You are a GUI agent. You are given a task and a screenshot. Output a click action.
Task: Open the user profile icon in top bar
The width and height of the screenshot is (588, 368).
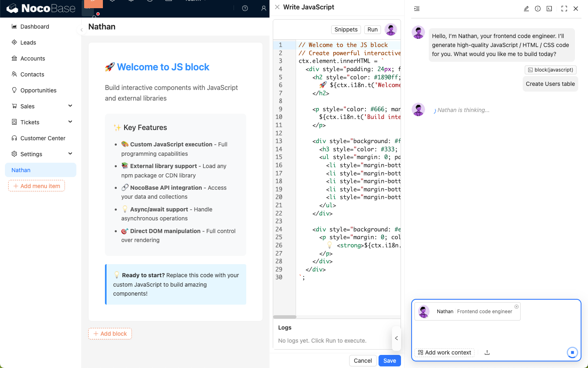pos(264,8)
